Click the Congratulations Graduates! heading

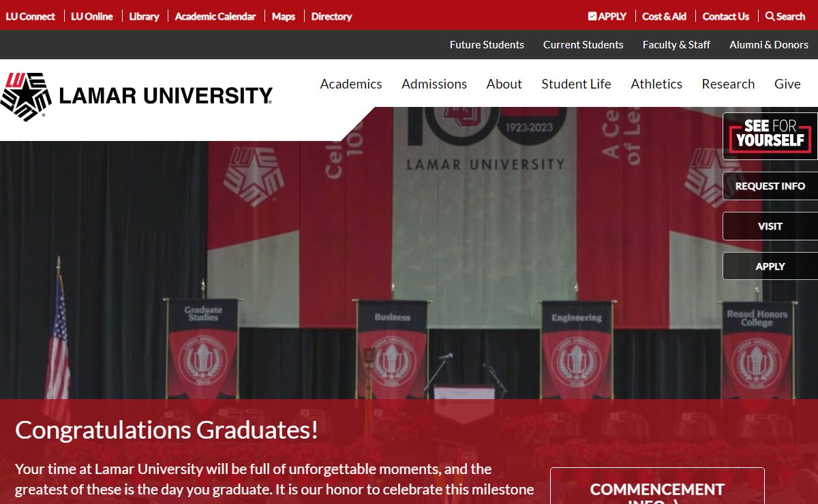(x=167, y=430)
